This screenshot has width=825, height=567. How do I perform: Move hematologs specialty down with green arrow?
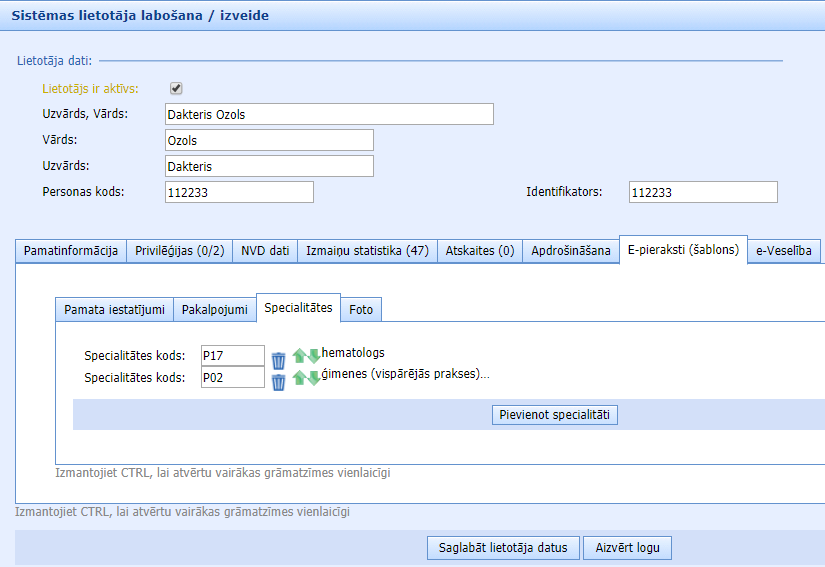click(x=313, y=356)
